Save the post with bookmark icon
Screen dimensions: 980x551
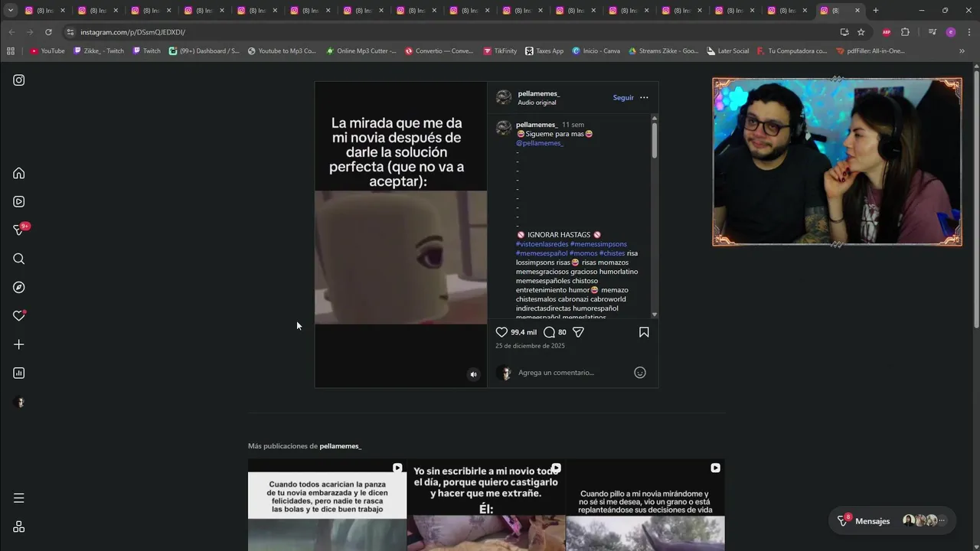tap(644, 332)
